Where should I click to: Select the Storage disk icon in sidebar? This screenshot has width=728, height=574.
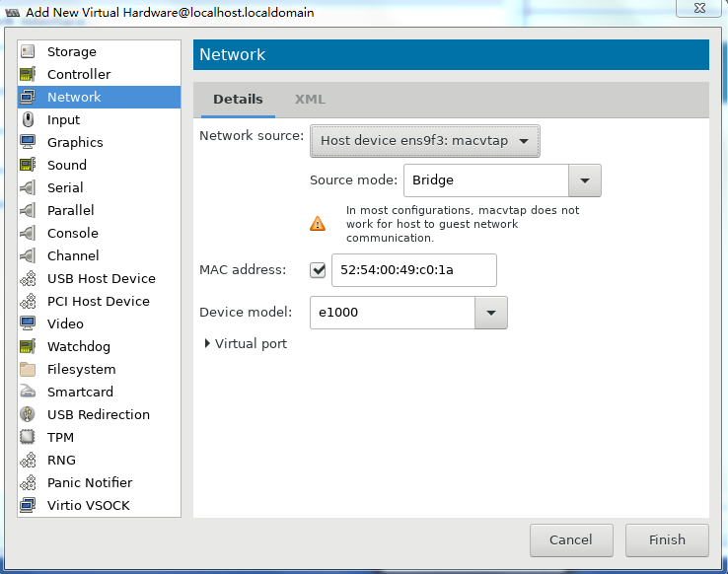tap(28, 51)
